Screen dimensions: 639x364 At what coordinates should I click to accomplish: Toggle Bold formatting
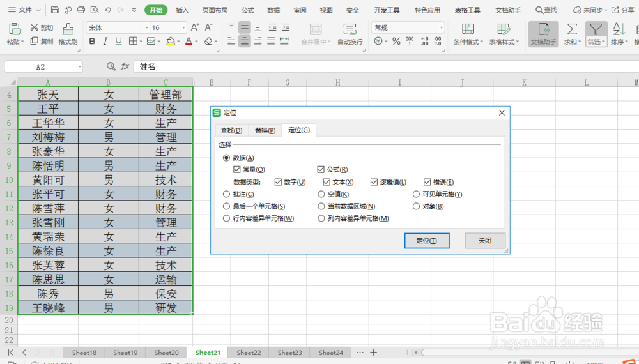click(92, 41)
